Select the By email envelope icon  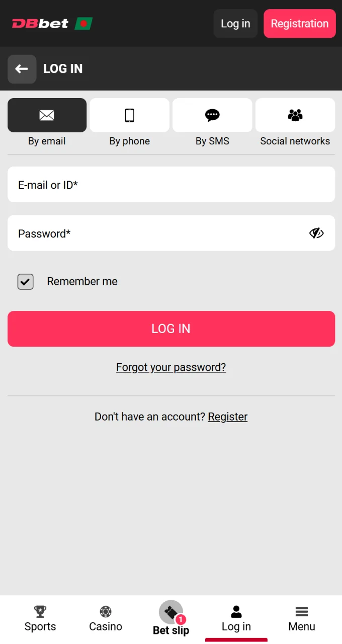47,115
